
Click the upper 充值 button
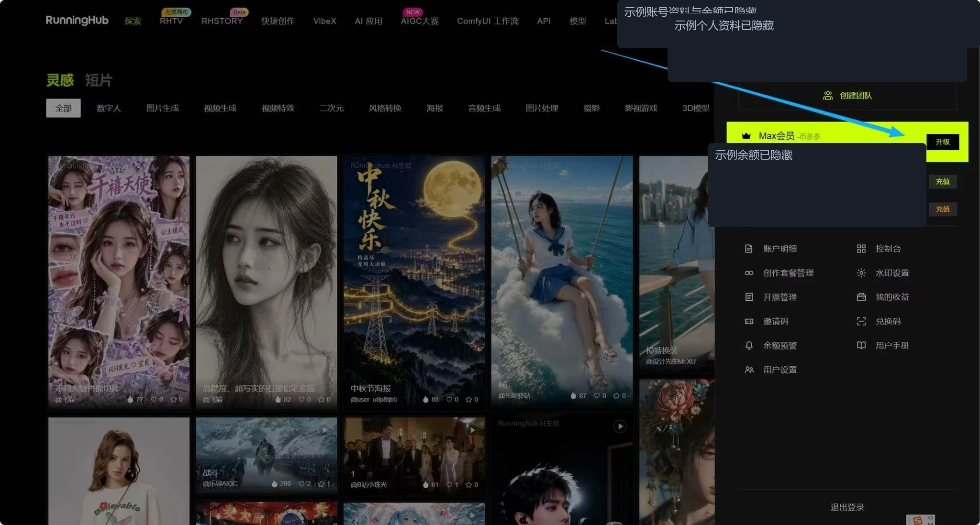tap(943, 182)
